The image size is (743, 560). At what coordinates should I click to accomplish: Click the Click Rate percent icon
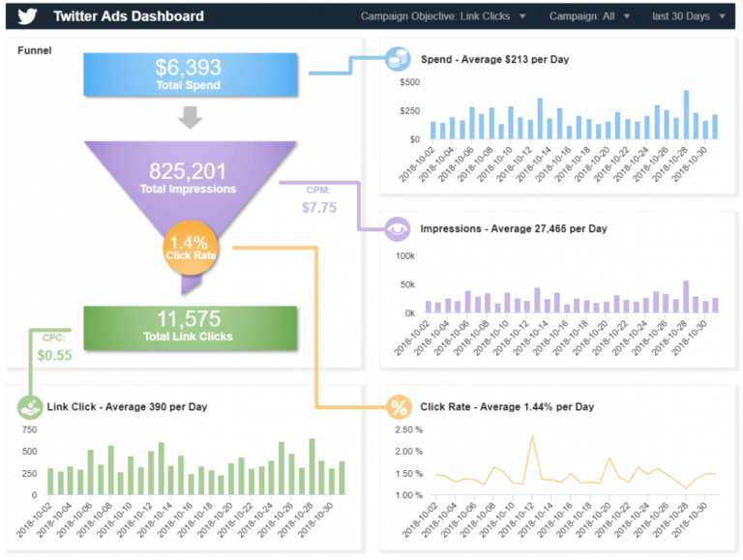point(399,407)
